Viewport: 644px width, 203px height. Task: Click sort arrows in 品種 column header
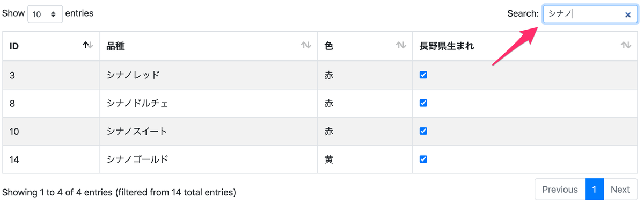(x=306, y=46)
